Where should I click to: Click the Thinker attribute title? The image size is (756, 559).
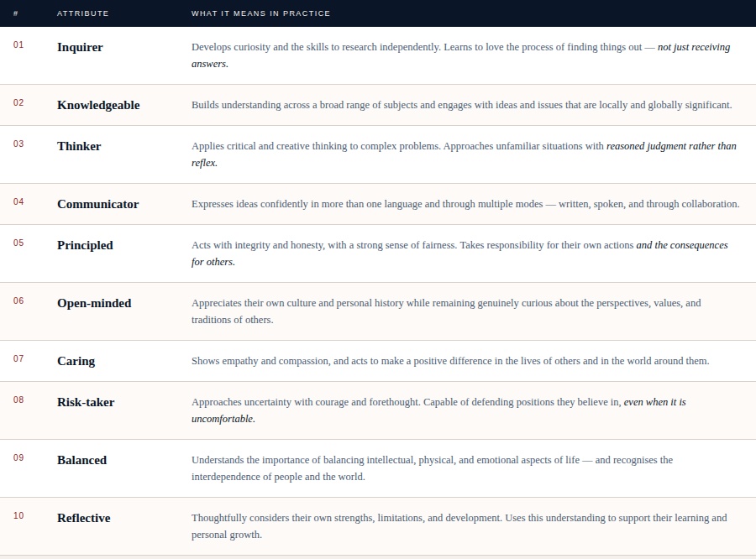point(79,146)
